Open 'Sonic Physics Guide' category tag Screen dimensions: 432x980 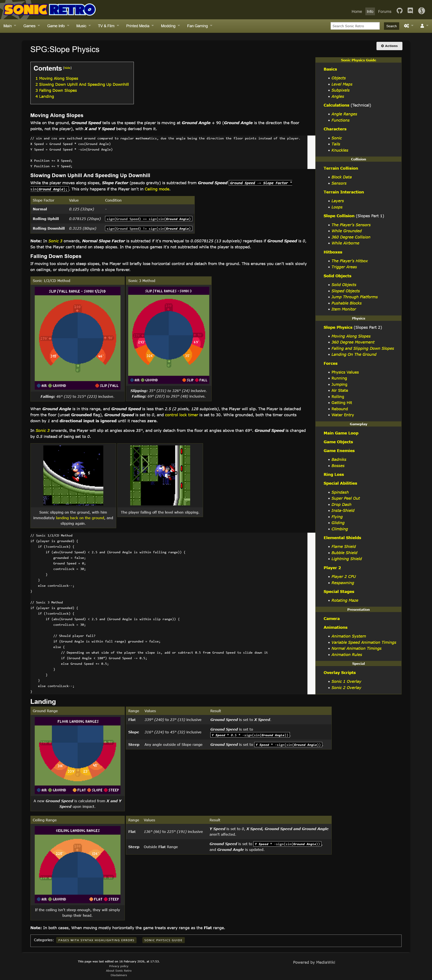[163, 940]
